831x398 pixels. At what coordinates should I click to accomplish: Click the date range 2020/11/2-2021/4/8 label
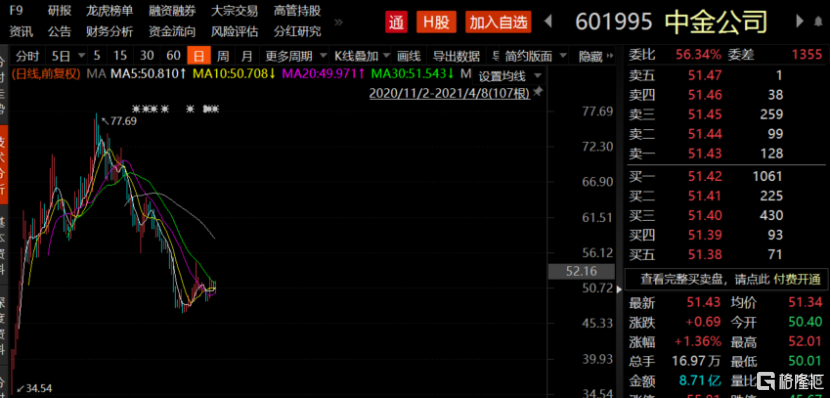point(449,93)
